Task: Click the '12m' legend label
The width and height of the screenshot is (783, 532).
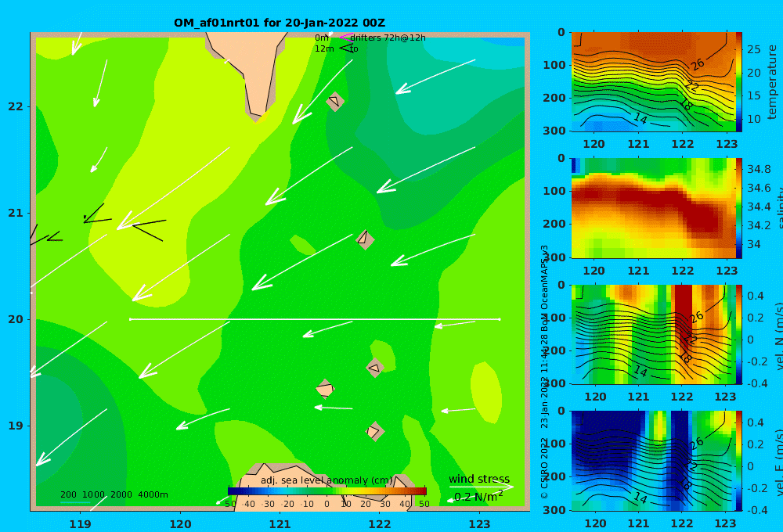Action: tap(324, 49)
